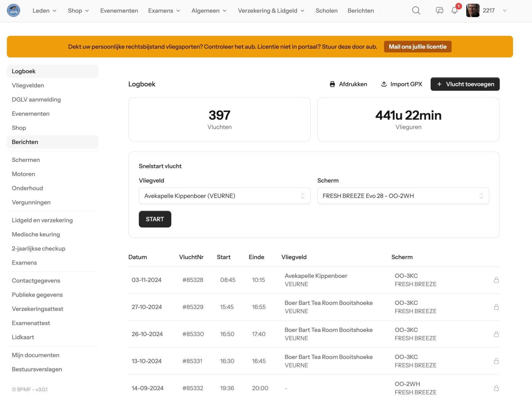
Task: Select Motoren in the sidebar
Action: 53,174
